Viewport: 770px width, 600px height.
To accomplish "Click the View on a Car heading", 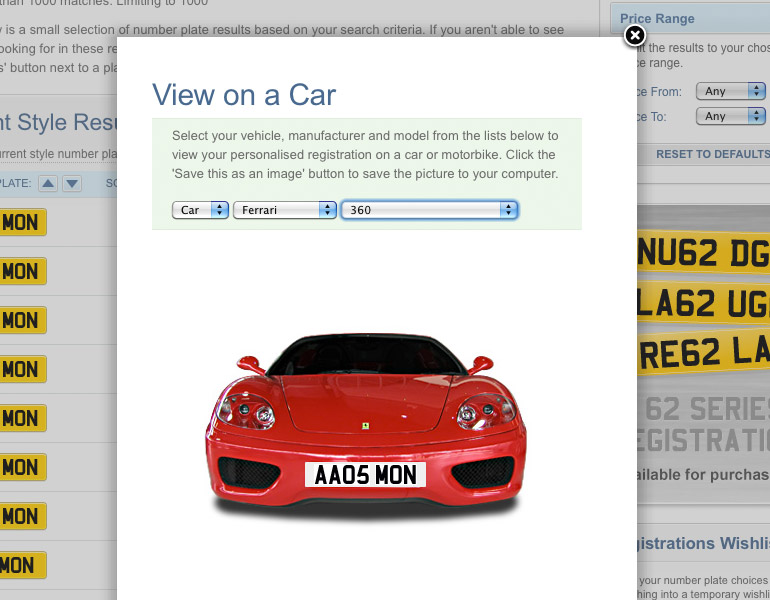I will [244, 95].
